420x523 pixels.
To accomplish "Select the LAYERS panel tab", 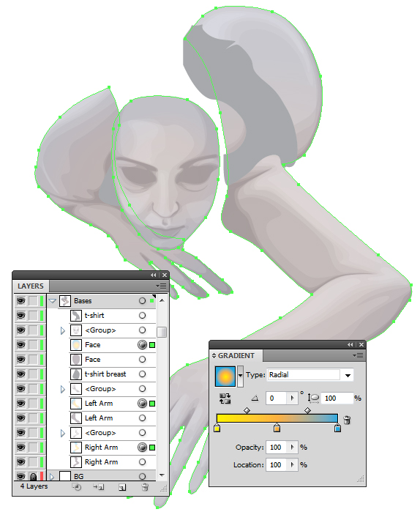I will click(x=31, y=286).
